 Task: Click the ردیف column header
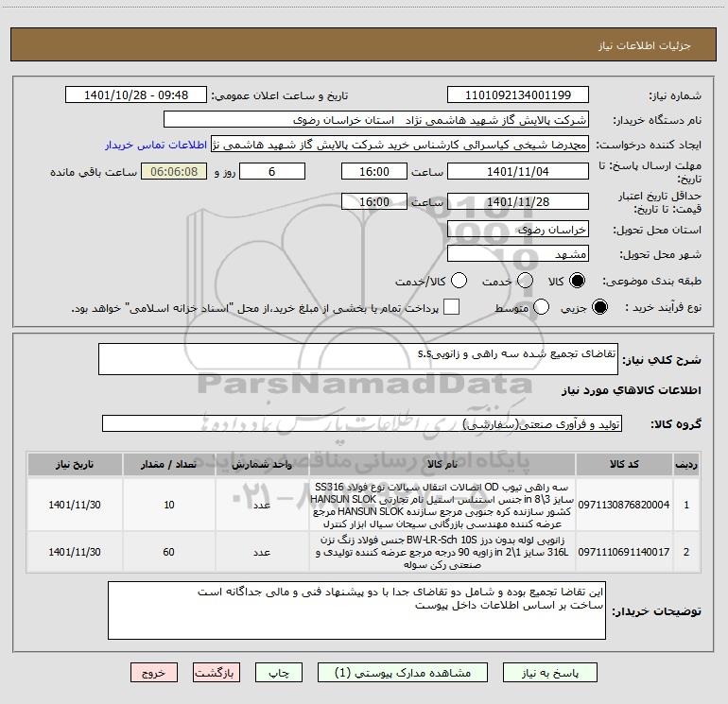[686, 464]
